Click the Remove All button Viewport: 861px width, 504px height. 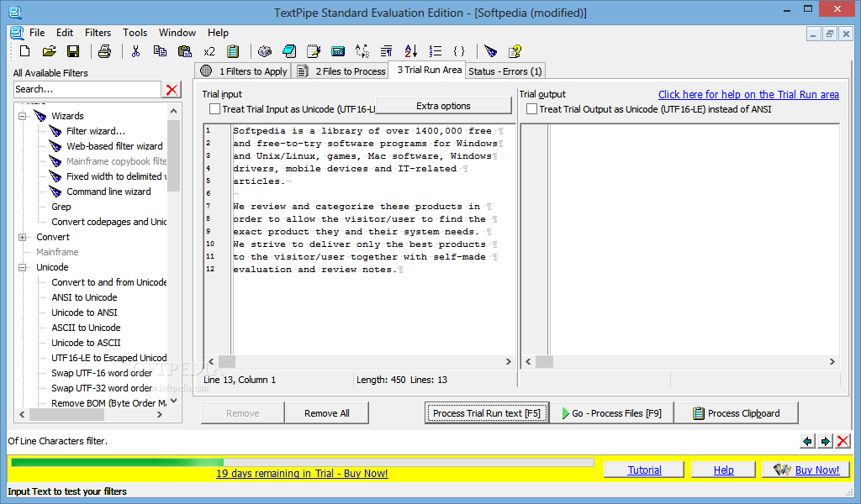[327, 413]
